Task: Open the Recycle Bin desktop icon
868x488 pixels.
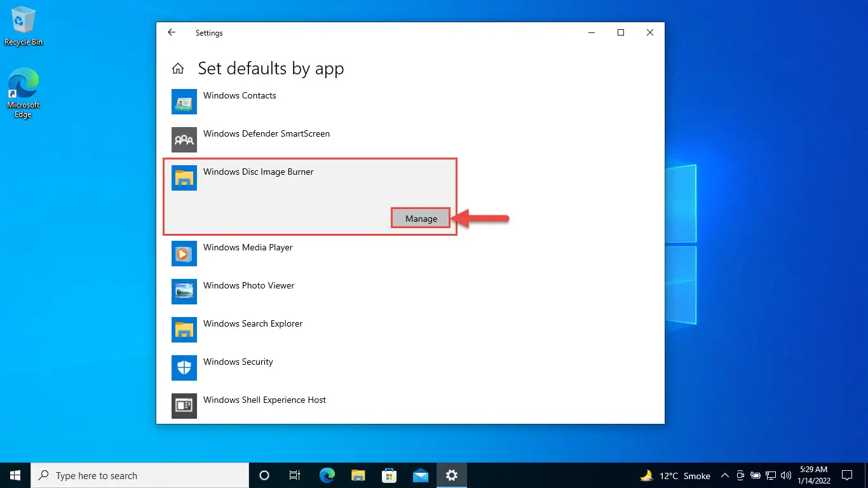Action: click(24, 27)
